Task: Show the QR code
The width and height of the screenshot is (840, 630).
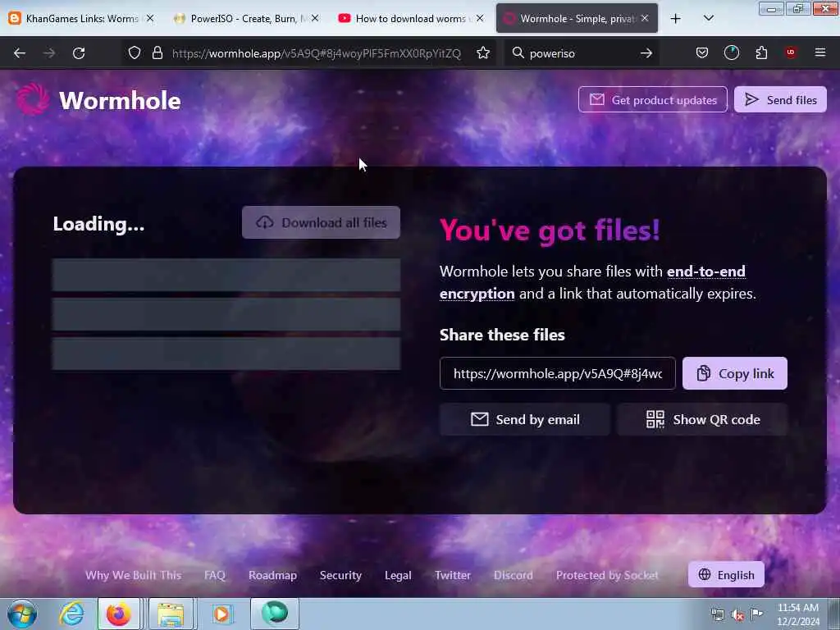Action: point(702,419)
